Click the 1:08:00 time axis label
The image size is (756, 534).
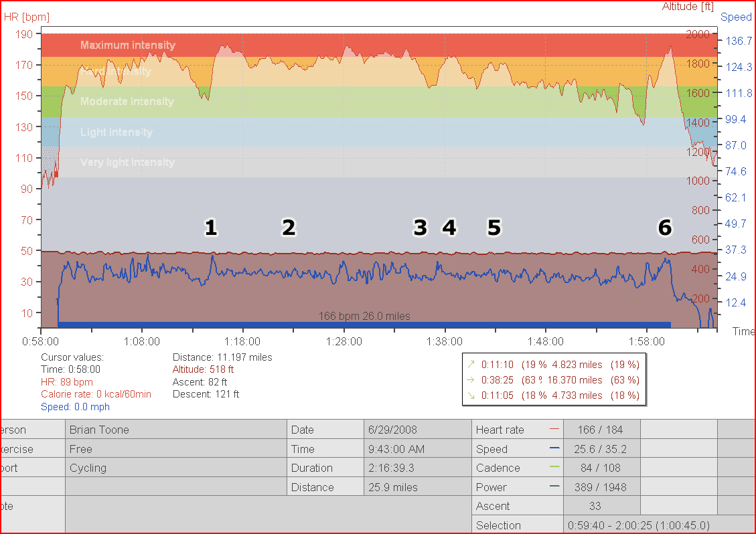[x=142, y=341]
